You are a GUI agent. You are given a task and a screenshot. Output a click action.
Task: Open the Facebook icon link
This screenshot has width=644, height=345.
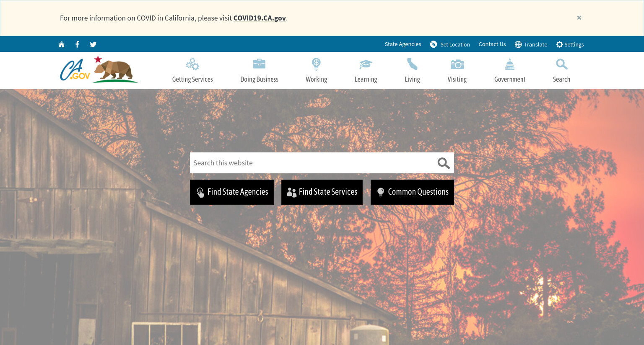coord(77,44)
